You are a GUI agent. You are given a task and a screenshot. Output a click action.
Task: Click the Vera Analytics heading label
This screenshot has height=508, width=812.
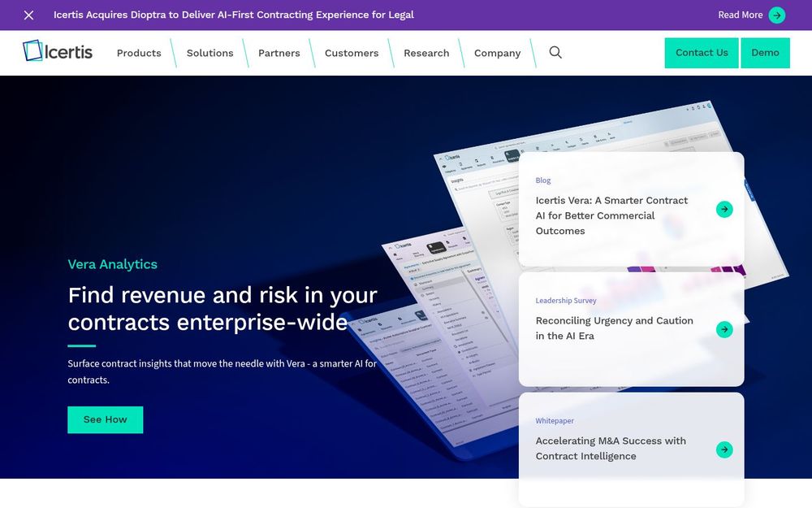pyautogui.click(x=112, y=264)
